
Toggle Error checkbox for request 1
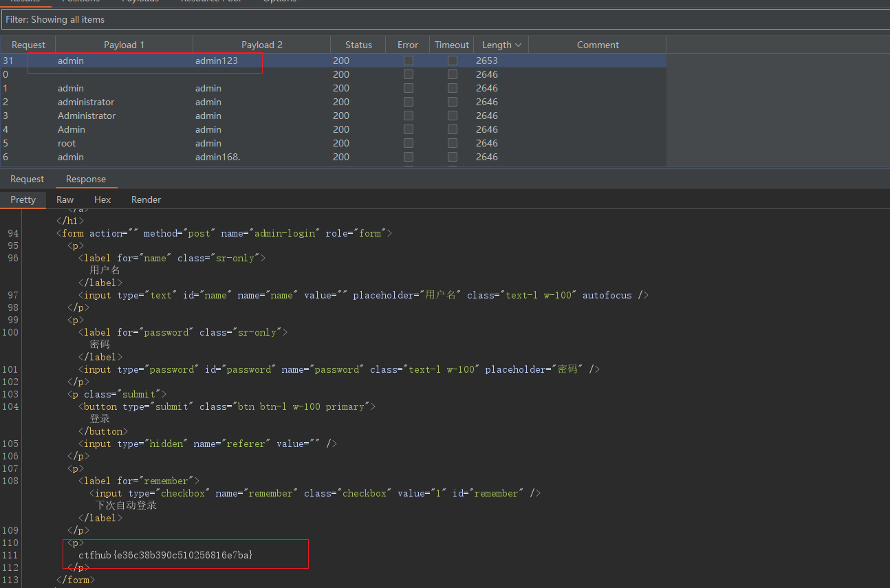point(409,88)
